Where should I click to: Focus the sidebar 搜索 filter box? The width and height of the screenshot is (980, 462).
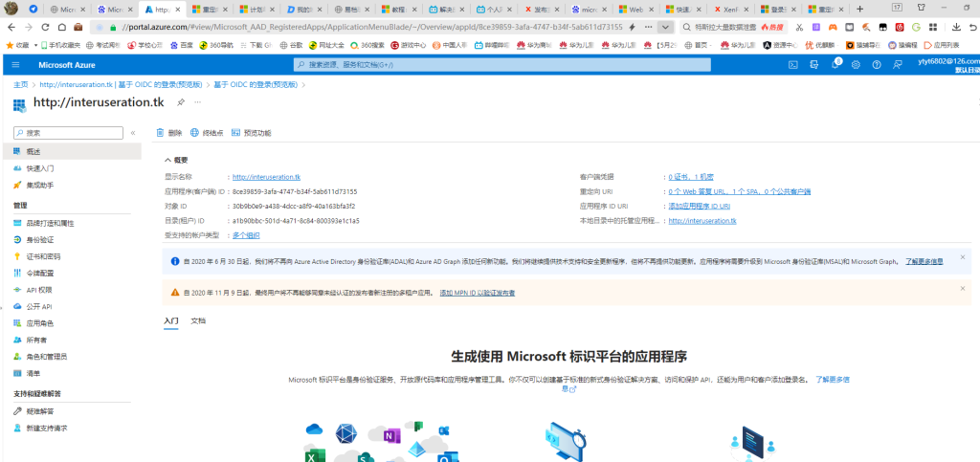tap(68, 133)
